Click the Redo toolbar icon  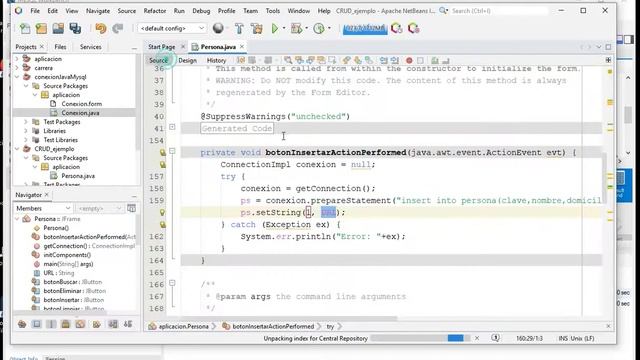coord(118,28)
